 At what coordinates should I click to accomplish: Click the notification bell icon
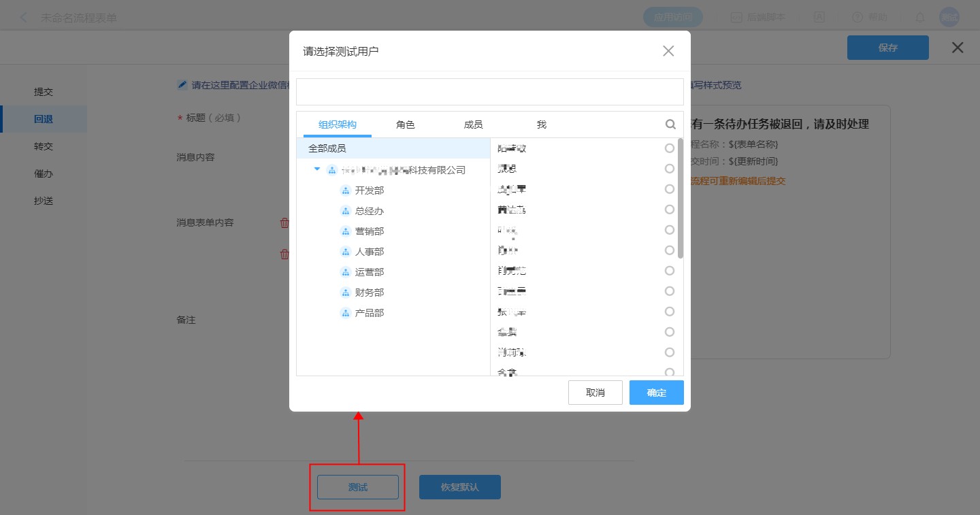click(920, 18)
